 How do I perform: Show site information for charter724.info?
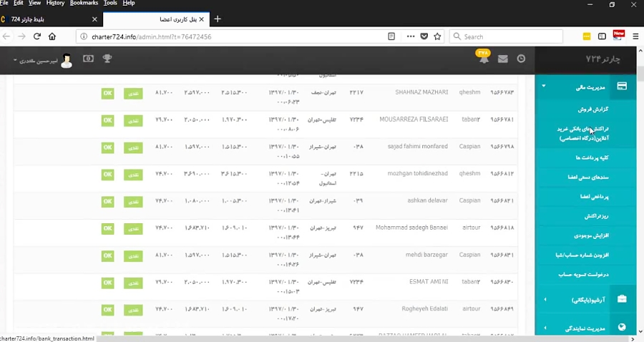[x=84, y=36]
